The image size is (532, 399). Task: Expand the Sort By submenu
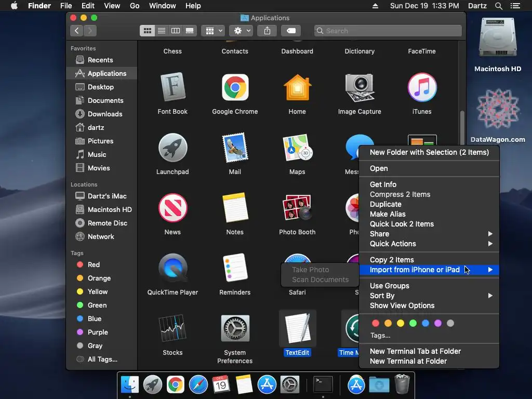pyautogui.click(x=429, y=296)
